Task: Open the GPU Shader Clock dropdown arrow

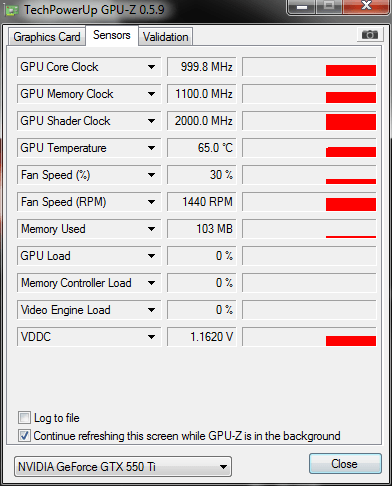Action: tap(151, 121)
